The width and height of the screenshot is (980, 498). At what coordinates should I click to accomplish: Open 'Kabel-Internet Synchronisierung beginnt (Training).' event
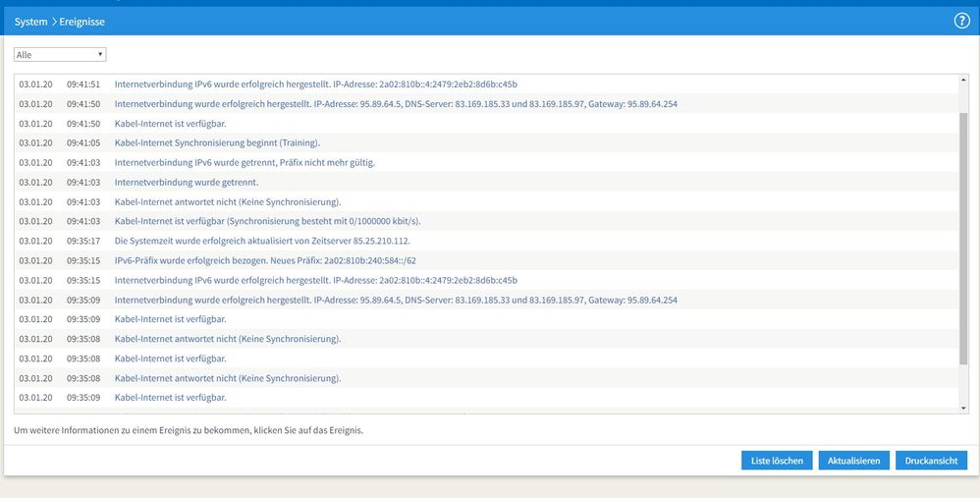point(486,143)
